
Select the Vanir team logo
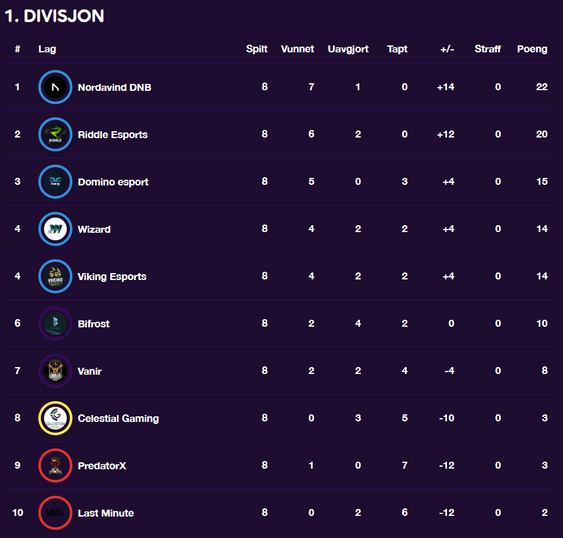(x=55, y=371)
